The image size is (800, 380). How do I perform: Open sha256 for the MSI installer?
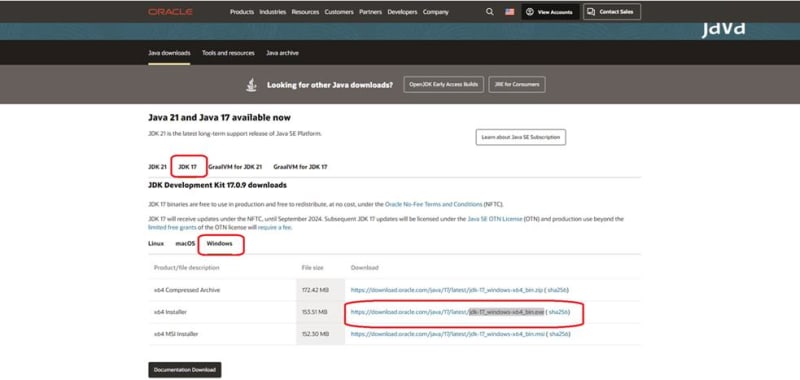pos(558,335)
